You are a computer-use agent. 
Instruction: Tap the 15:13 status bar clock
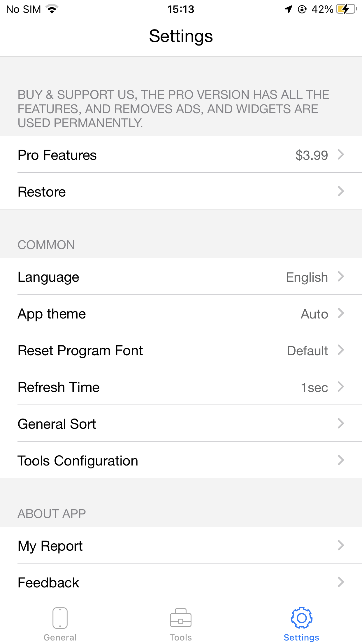pos(181,9)
